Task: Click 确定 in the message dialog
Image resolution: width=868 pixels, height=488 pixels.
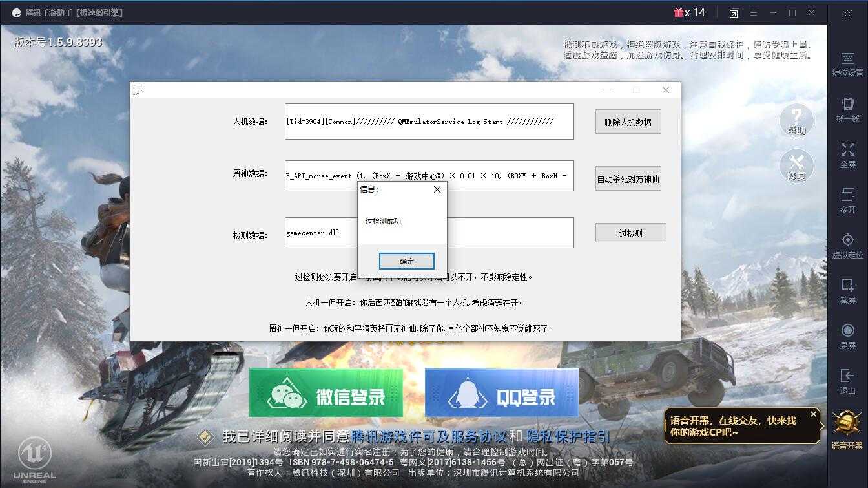Action: [x=407, y=261]
